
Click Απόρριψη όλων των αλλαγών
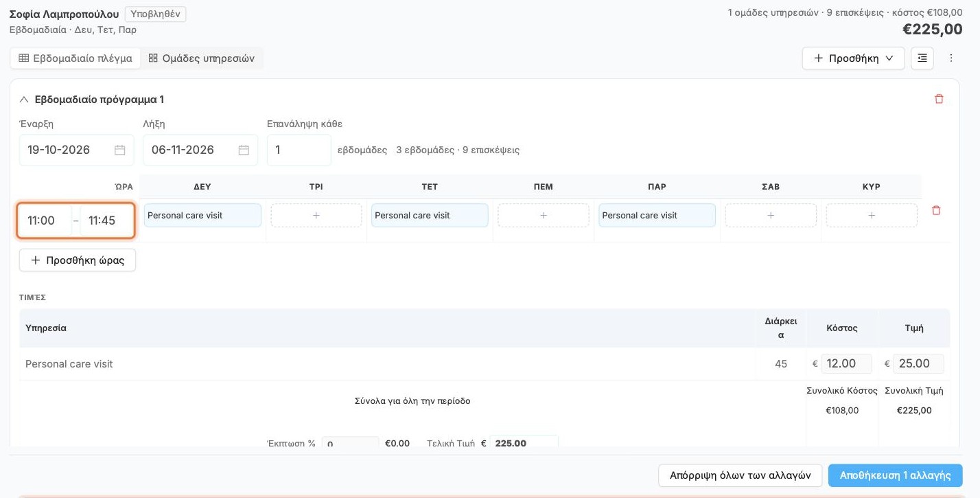(740, 475)
